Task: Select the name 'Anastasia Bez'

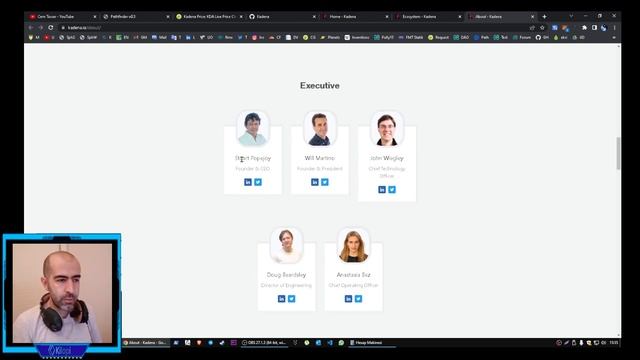Action: coord(353,275)
